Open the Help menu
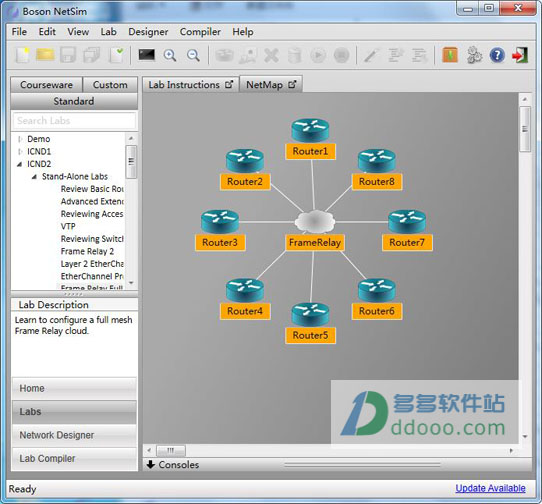542x504 pixels. [x=243, y=32]
